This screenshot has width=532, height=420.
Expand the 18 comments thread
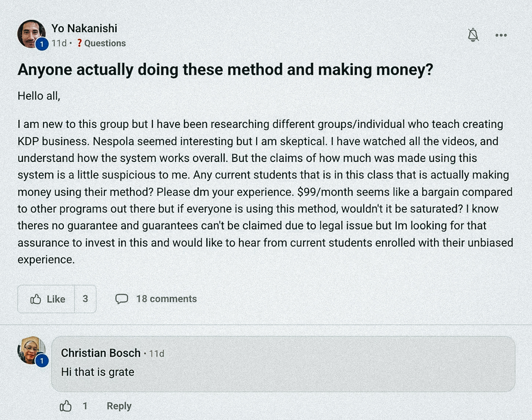[166, 299]
